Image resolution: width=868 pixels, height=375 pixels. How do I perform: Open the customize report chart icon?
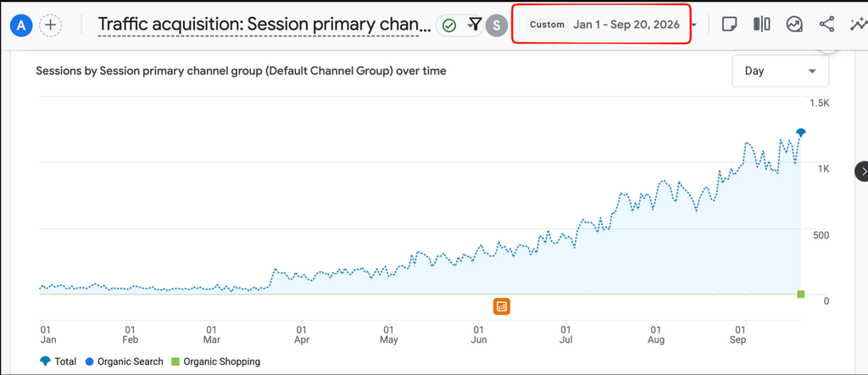coord(795,25)
